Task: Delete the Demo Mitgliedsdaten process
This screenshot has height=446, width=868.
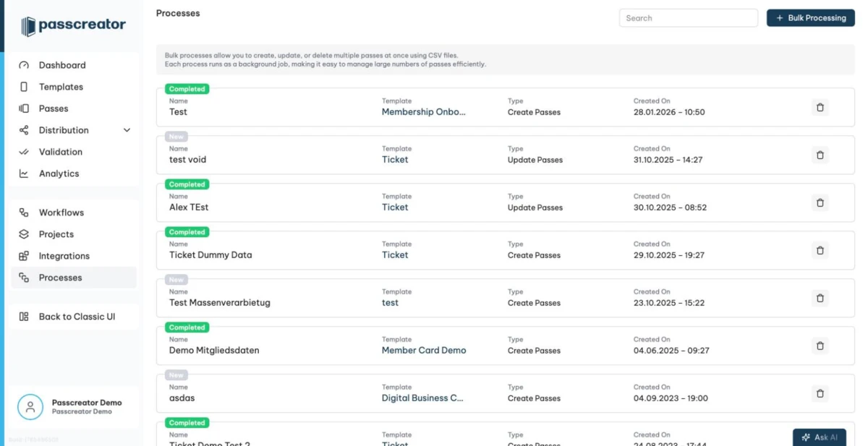Action: point(820,346)
